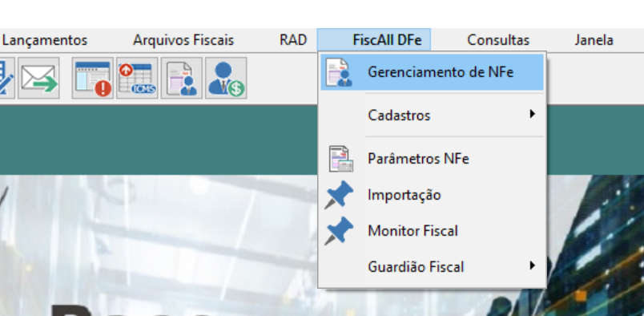
Task: Open Monitor Fiscal menu entry
Action: pyautogui.click(x=432, y=231)
